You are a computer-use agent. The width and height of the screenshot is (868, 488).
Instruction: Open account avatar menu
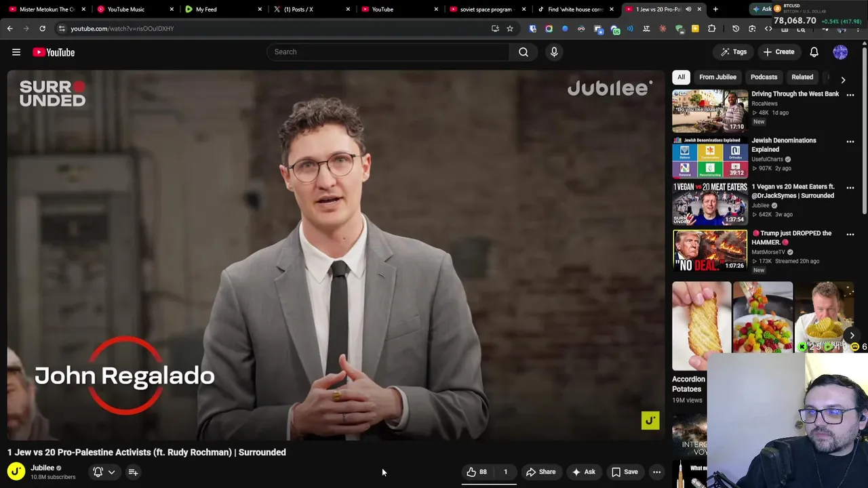(x=840, y=52)
